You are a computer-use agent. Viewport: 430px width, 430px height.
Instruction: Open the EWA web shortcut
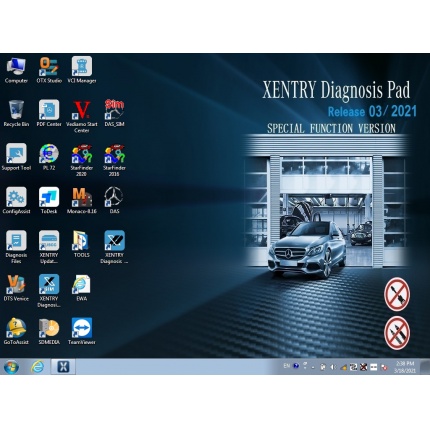click(x=82, y=288)
